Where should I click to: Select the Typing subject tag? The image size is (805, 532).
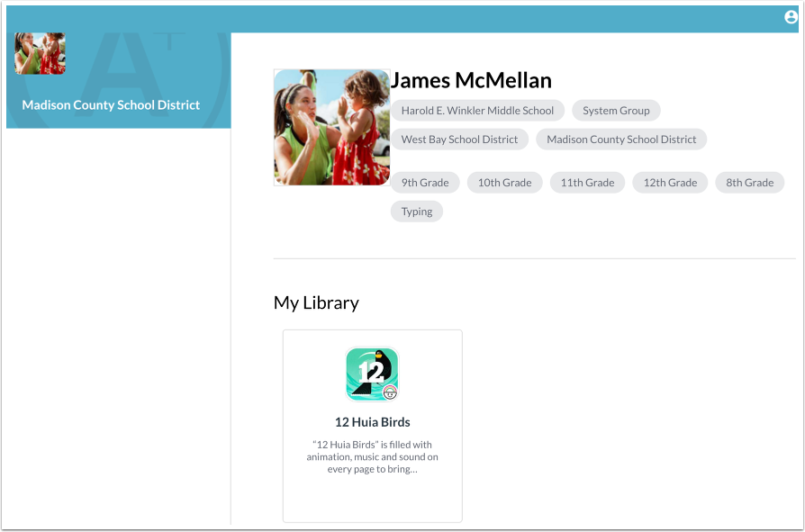click(x=417, y=211)
